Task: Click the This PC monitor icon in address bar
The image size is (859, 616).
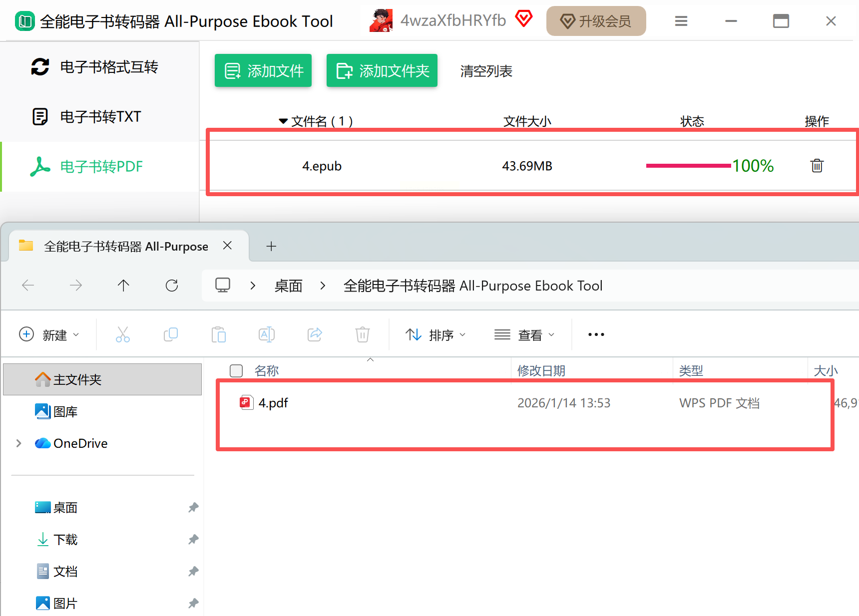Action: [223, 285]
